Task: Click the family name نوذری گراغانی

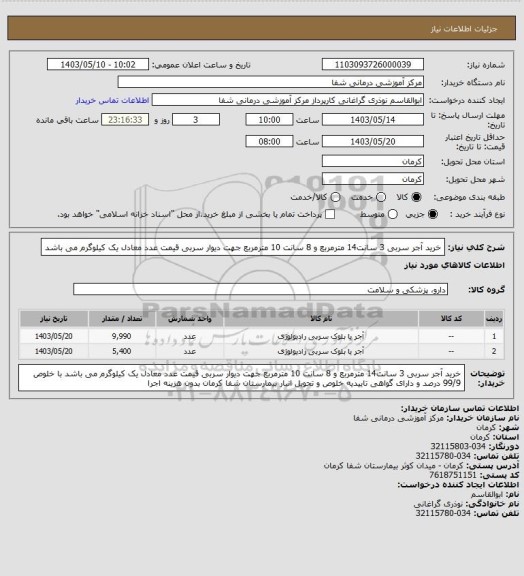Action: [438, 504]
